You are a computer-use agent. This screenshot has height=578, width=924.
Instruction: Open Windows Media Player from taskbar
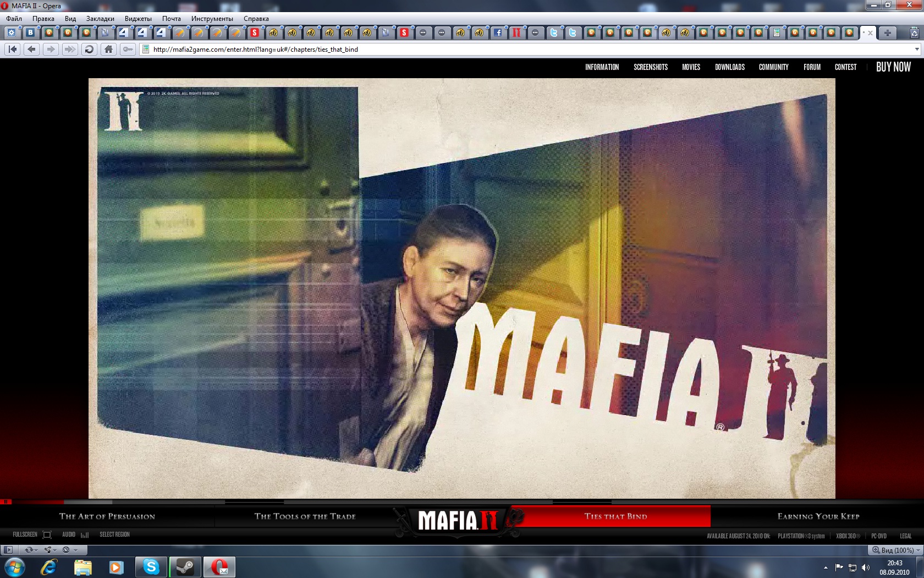(116, 567)
